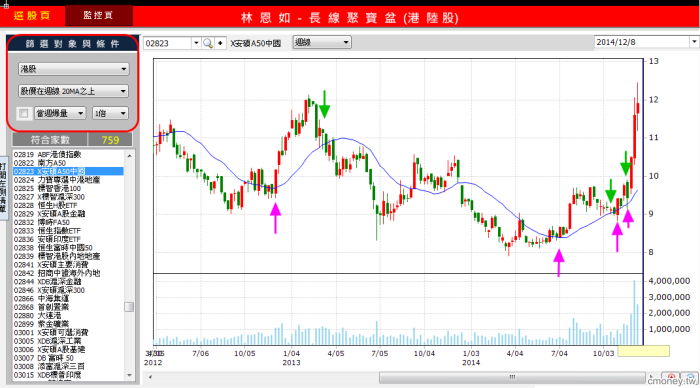Open the 2014/12/8 date dropdown
The width and height of the screenshot is (700, 388).
pyautogui.click(x=694, y=42)
